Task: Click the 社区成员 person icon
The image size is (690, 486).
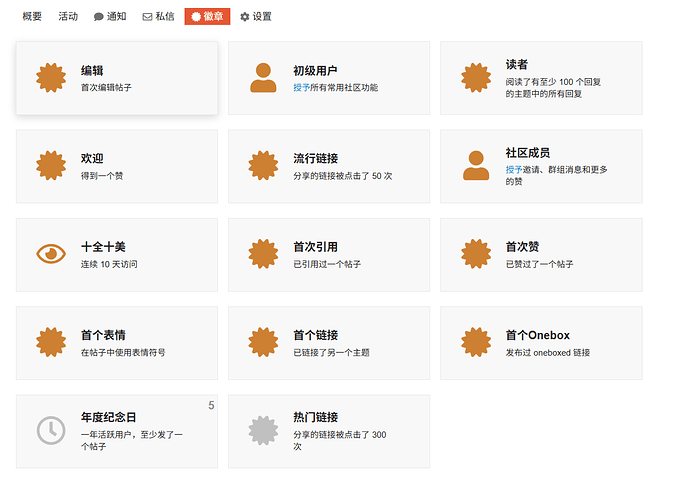Action: pos(476,166)
